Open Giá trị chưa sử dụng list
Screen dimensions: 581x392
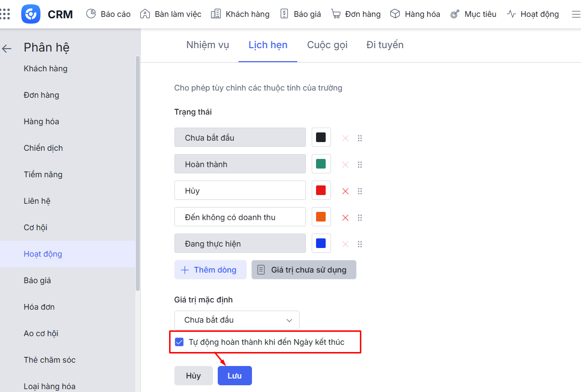[x=304, y=270]
